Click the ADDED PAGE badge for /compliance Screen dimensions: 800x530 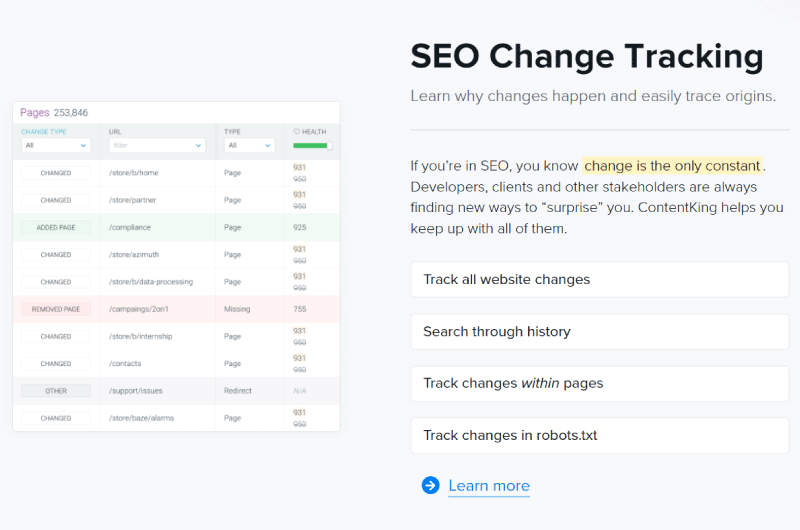[x=56, y=228]
